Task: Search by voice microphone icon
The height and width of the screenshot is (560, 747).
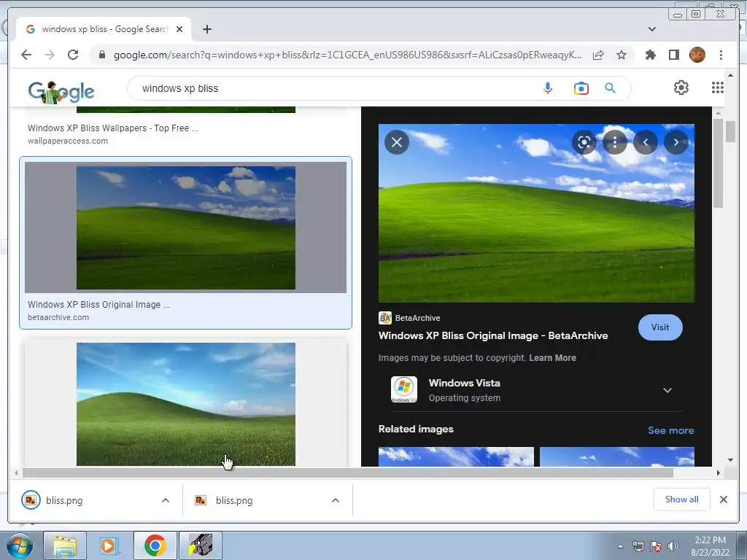Action: pyautogui.click(x=548, y=88)
